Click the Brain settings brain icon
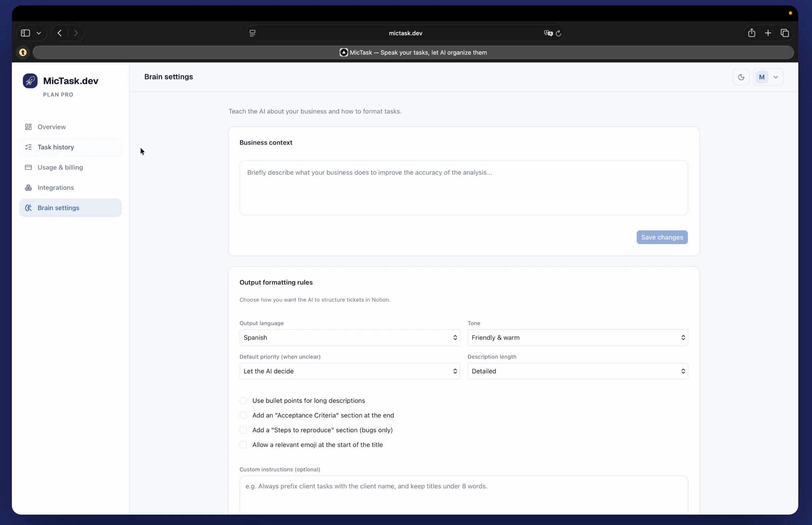Screen dimensions: 812x525 point(28,208)
